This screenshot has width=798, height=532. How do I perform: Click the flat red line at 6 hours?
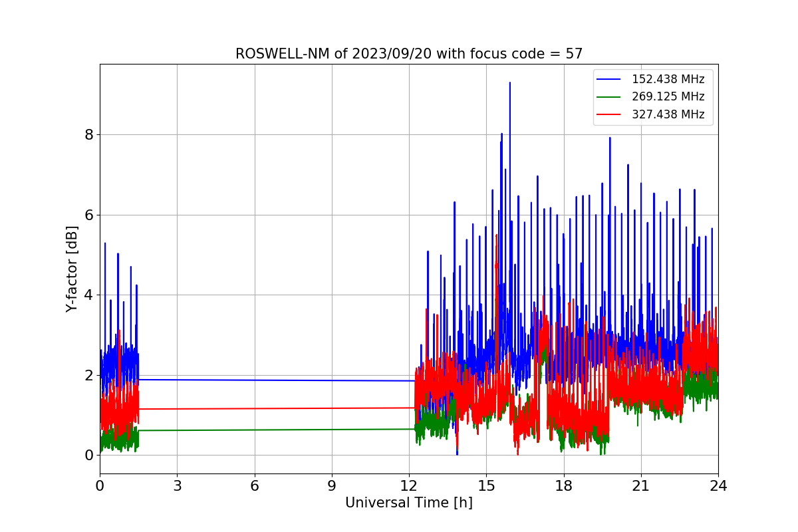tap(255, 408)
